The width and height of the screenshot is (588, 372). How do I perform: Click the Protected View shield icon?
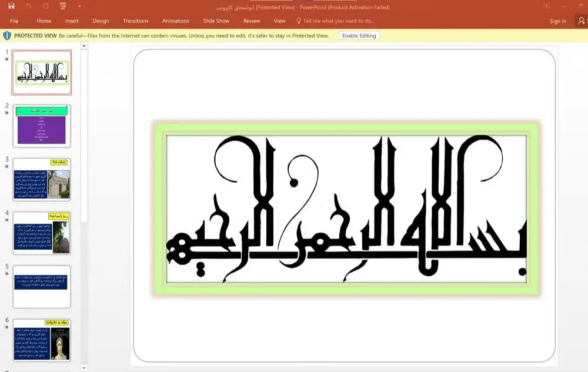(x=7, y=35)
